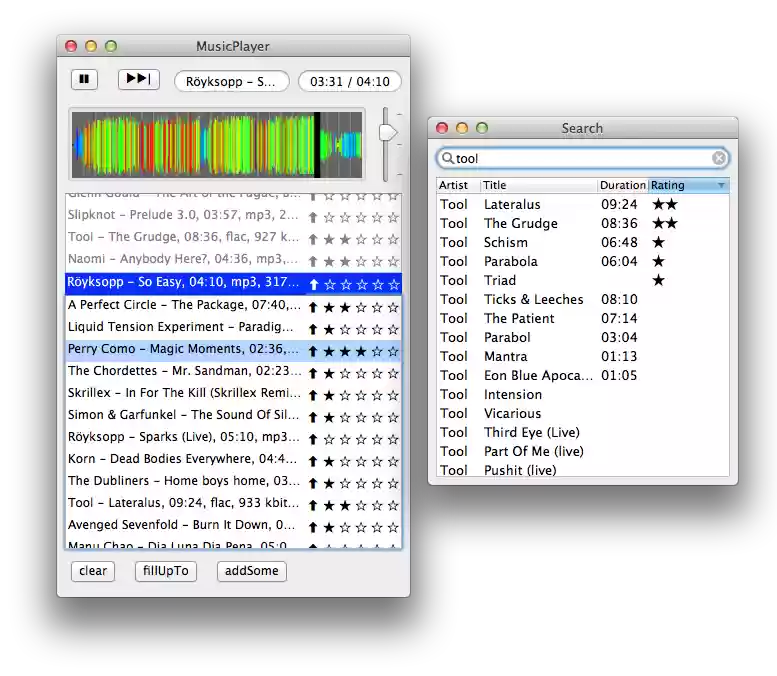777x676 pixels.
Task: Move up arrow for A Perfect Circle track
Action: [x=313, y=307]
